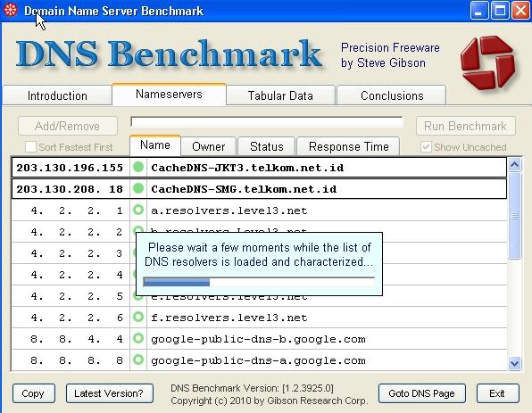Toggle the Sort Fastest First checkbox
Image resolution: width=532 pixels, height=413 pixels.
[30, 147]
